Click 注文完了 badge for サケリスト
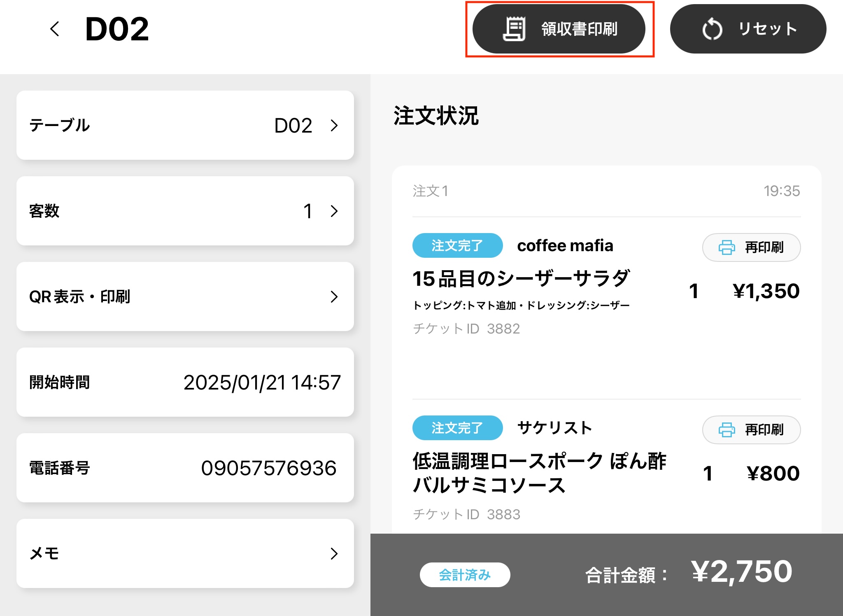The width and height of the screenshot is (843, 616). [x=457, y=428]
